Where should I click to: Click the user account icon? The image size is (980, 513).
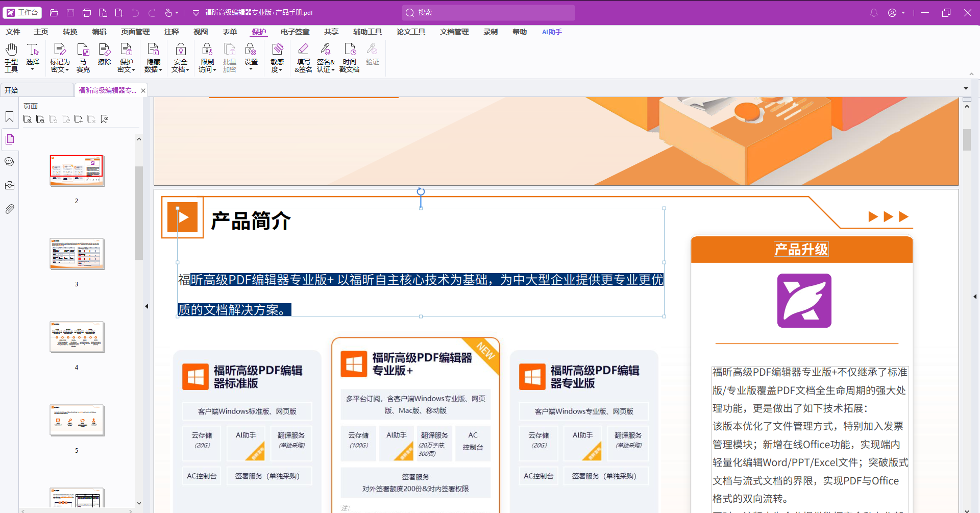tap(892, 13)
